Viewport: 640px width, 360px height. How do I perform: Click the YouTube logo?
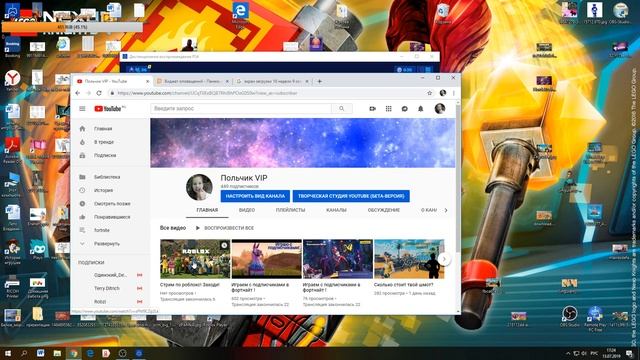pyautogui.click(x=109, y=109)
